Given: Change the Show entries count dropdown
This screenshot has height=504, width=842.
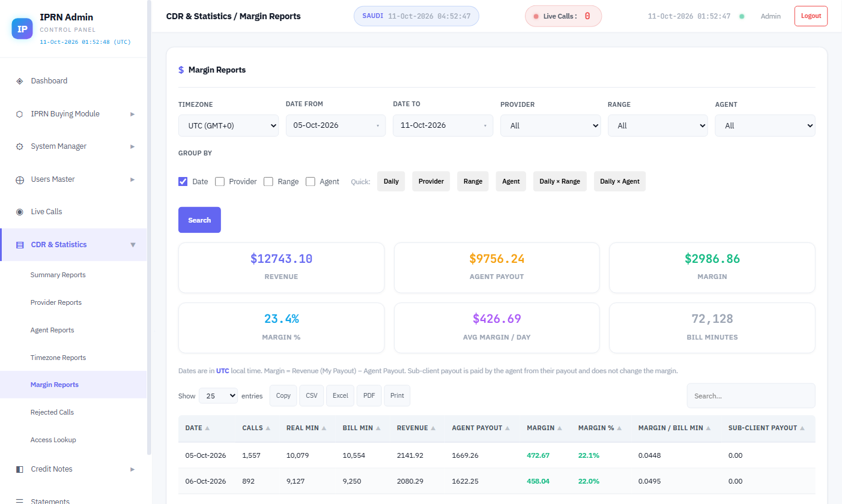Looking at the screenshot, I should tap(218, 395).
